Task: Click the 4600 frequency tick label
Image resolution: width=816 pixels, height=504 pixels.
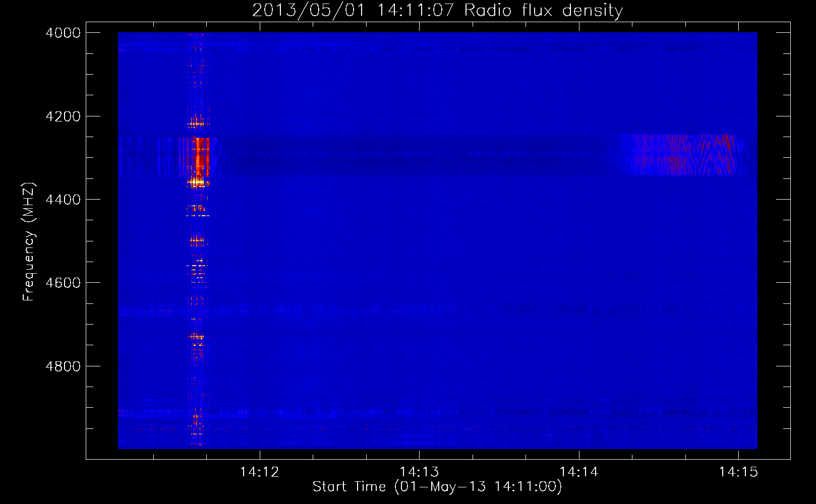Action: [63, 283]
